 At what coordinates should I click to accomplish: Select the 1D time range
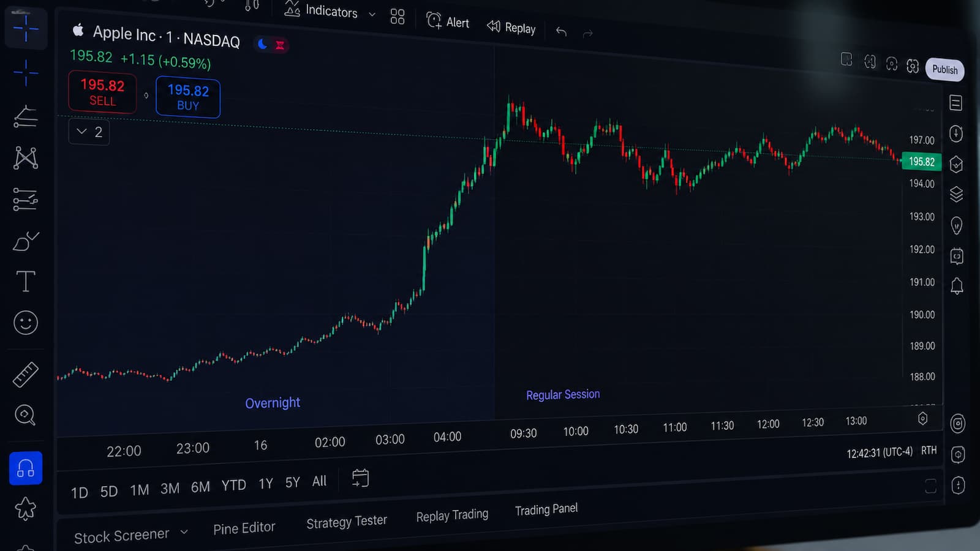coord(80,492)
